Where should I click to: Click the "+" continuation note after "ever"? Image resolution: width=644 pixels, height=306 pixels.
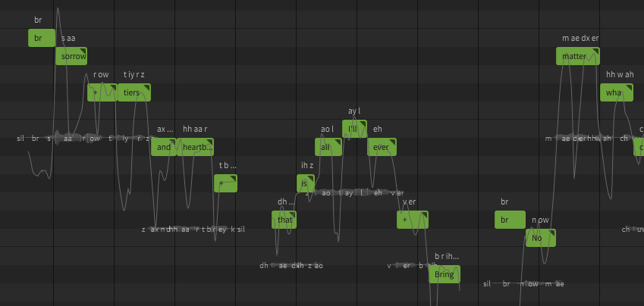(413, 220)
